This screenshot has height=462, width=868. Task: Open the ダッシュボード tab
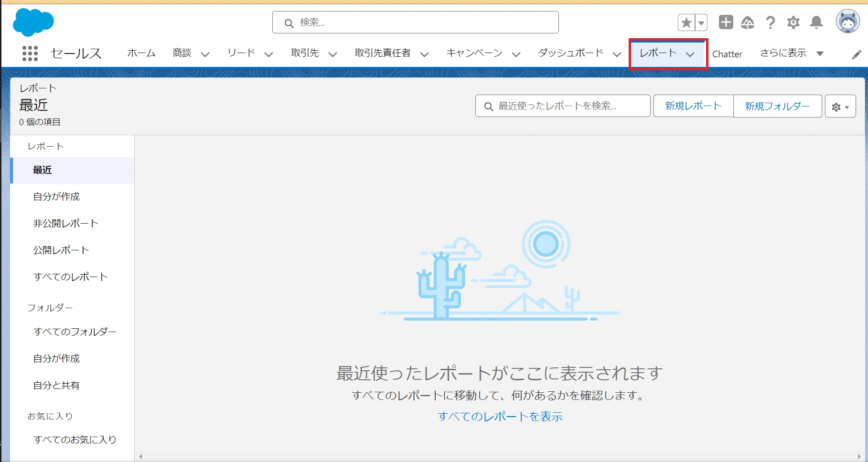pos(571,53)
